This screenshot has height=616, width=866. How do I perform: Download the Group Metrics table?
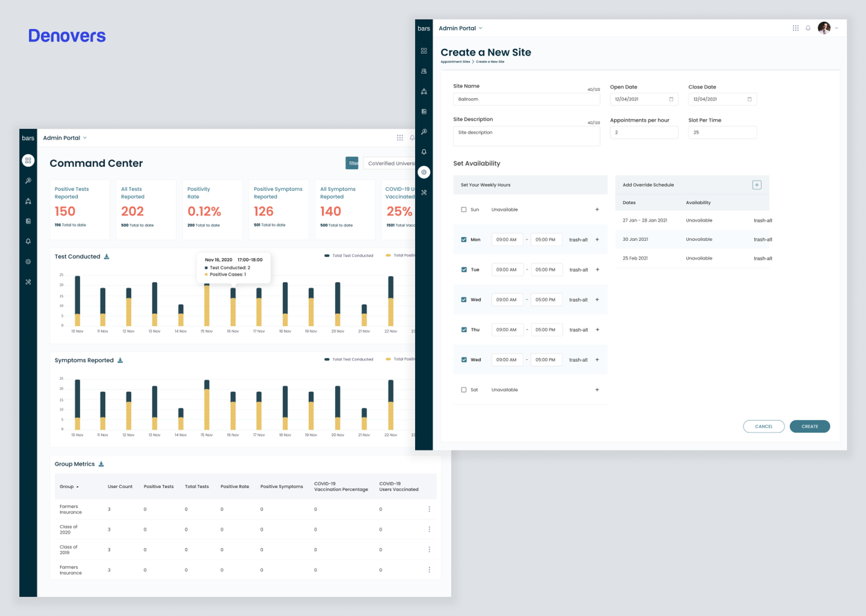[x=101, y=464]
